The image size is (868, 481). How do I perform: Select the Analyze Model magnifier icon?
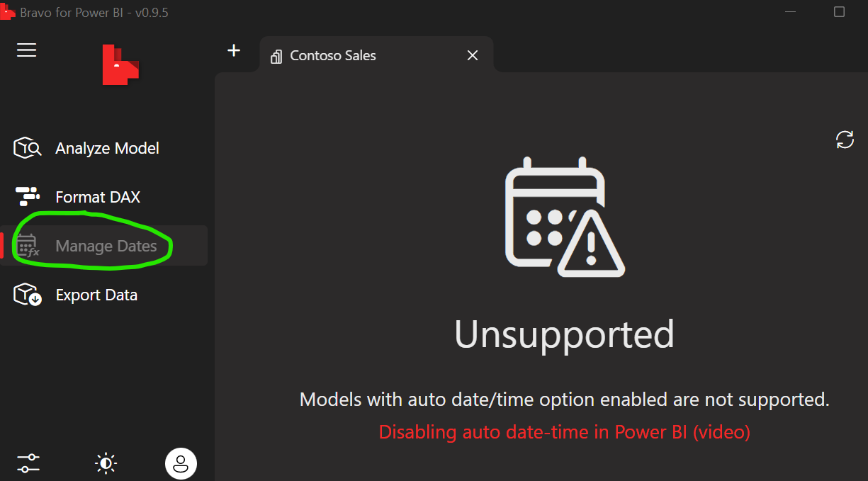(x=27, y=147)
